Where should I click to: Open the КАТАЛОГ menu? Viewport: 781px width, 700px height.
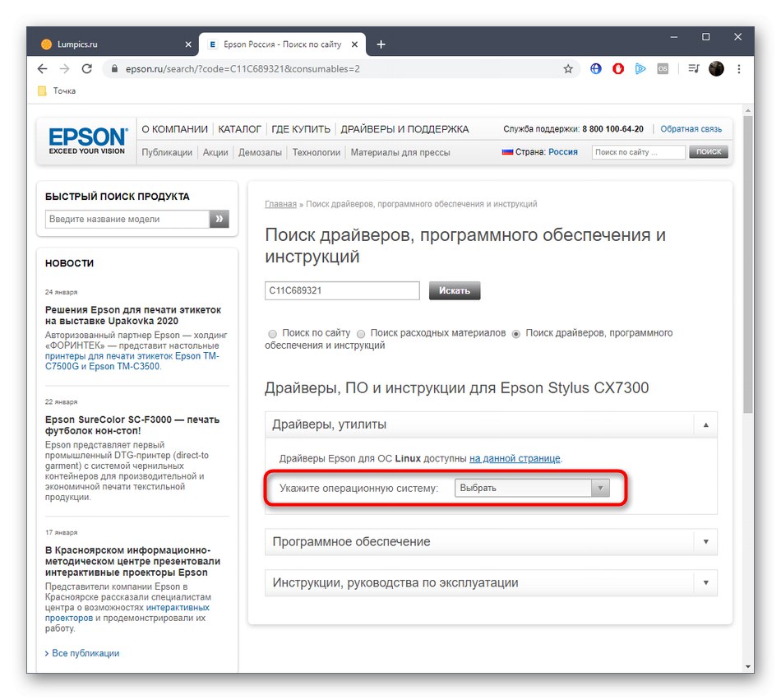[x=239, y=129]
